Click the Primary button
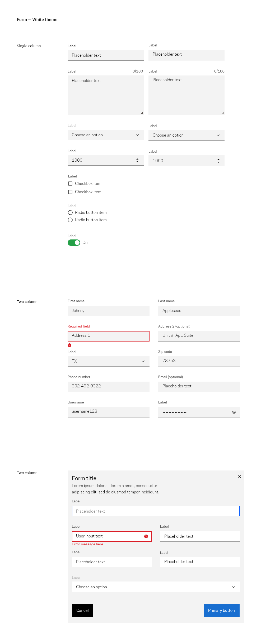Viewport: 261px width, 644px height. [222, 611]
